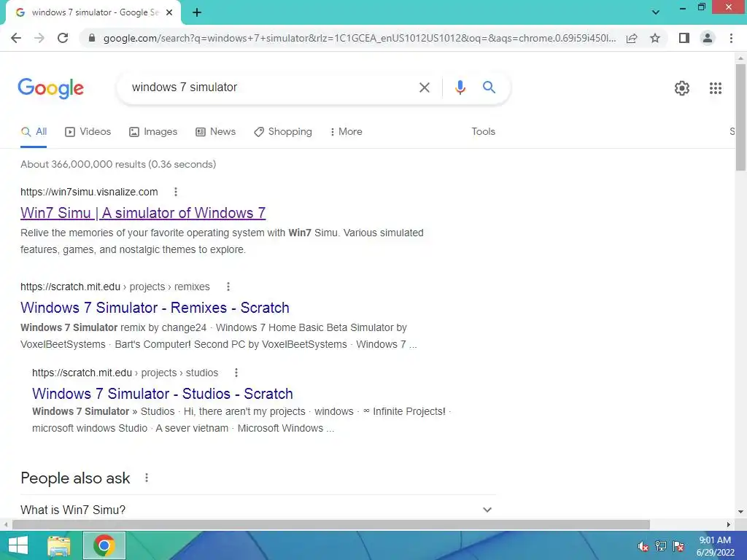
Task: Close the windows 7 simulator tab
Action: click(169, 13)
